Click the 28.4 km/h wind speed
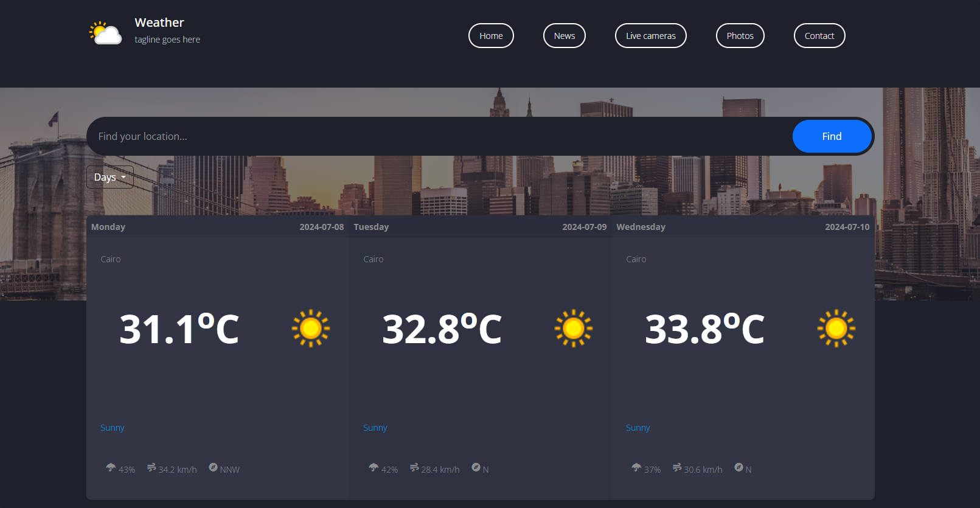 [440, 470]
